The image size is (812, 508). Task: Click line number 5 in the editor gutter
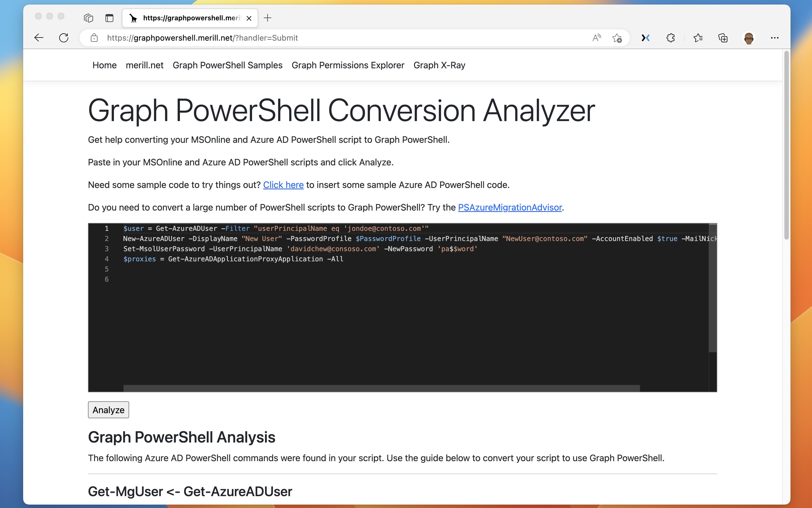[x=107, y=269]
